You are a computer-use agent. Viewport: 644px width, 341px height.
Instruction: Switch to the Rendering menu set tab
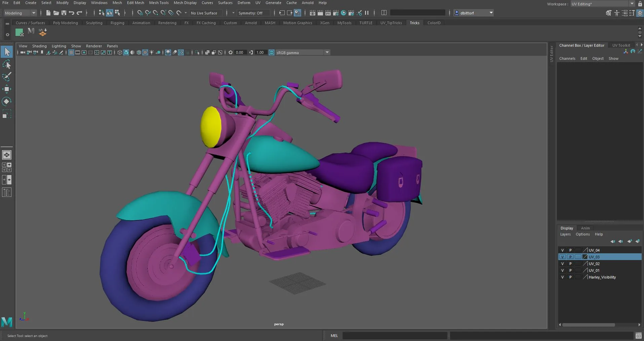point(167,23)
